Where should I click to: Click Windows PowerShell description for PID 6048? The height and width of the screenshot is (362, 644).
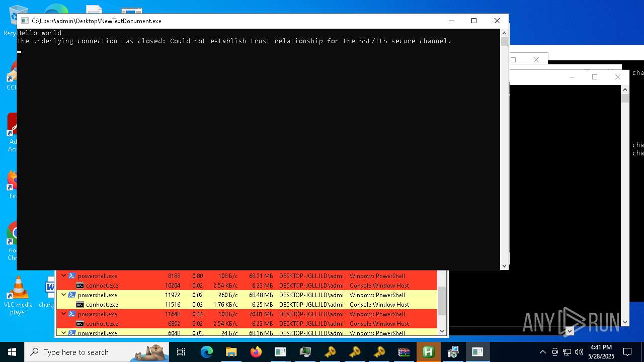click(x=377, y=333)
